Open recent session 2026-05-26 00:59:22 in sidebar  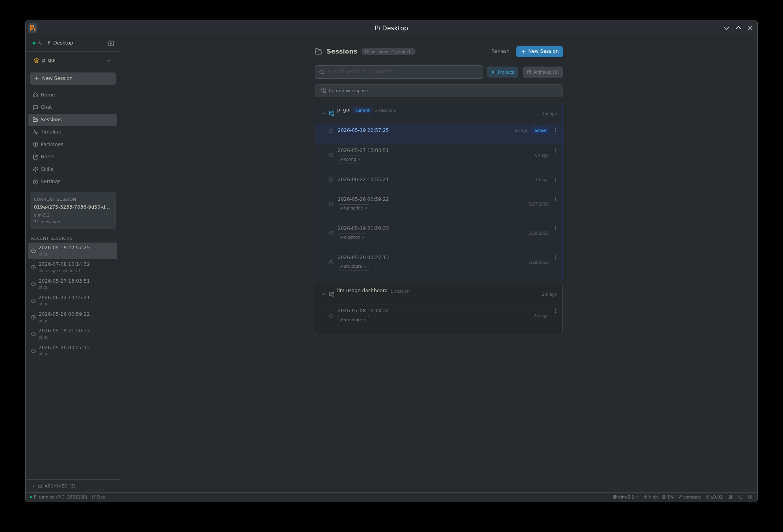pyautogui.click(x=72, y=317)
